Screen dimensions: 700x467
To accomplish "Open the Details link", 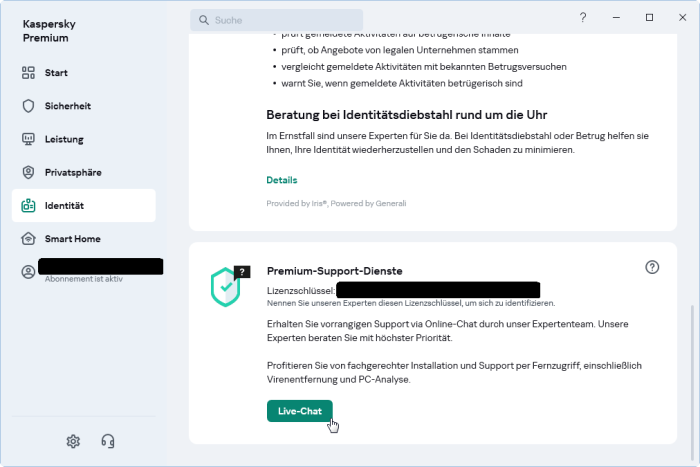I will click(282, 180).
